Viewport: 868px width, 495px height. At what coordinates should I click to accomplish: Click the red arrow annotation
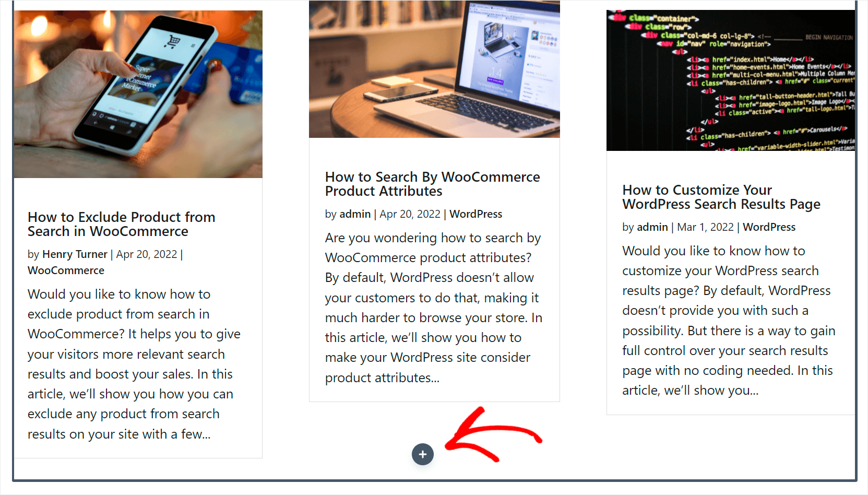click(493, 434)
